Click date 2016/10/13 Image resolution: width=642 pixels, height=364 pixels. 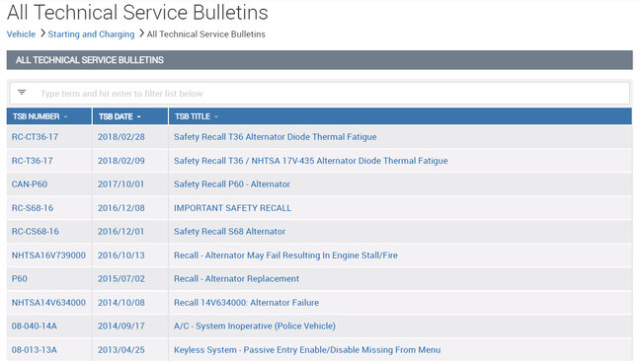point(121,255)
